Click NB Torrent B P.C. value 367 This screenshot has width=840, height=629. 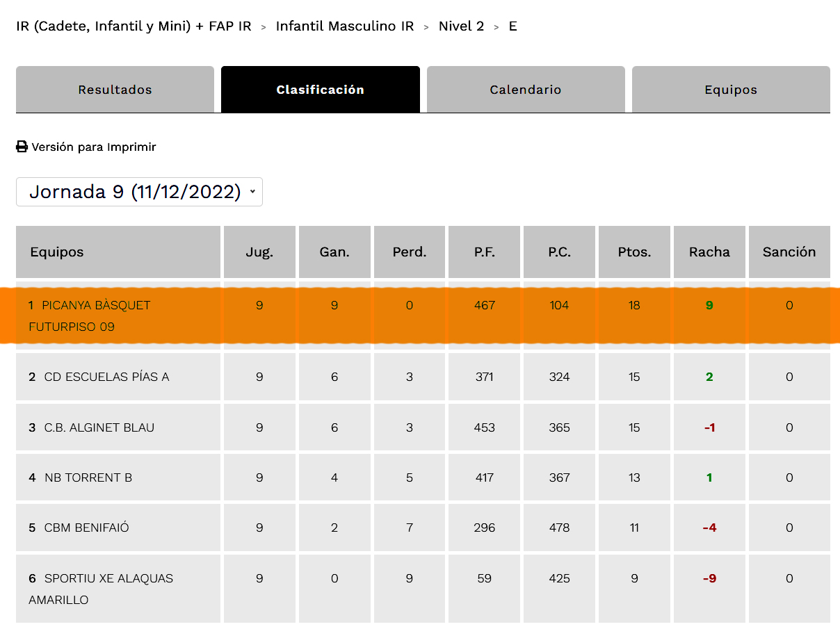[x=560, y=477]
